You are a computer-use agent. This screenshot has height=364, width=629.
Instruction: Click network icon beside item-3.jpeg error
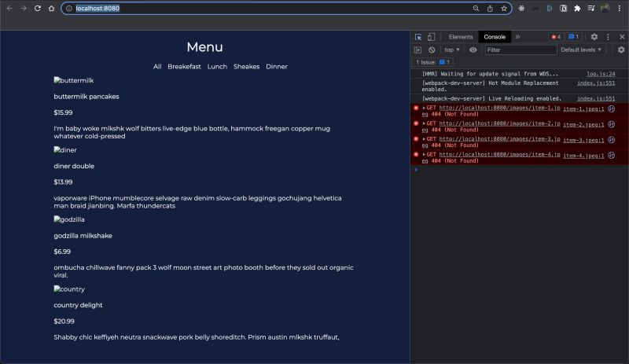tap(612, 140)
